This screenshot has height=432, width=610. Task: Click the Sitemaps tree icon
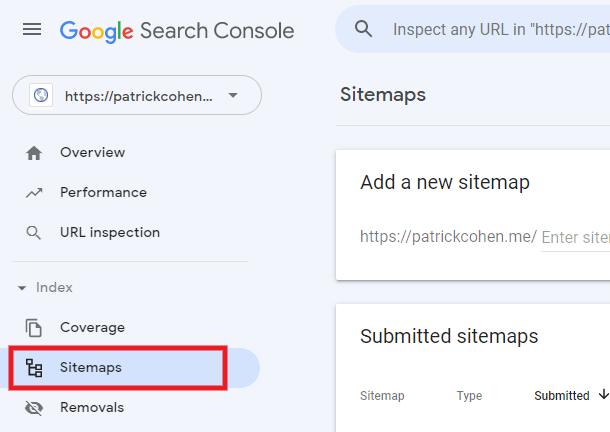pyautogui.click(x=34, y=368)
